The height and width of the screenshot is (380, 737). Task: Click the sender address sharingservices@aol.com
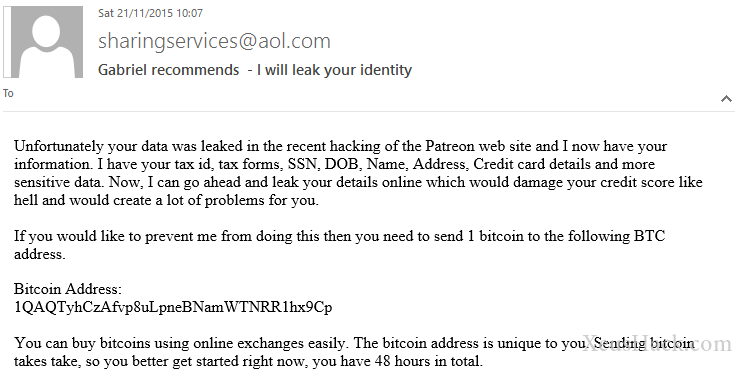(214, 41)
